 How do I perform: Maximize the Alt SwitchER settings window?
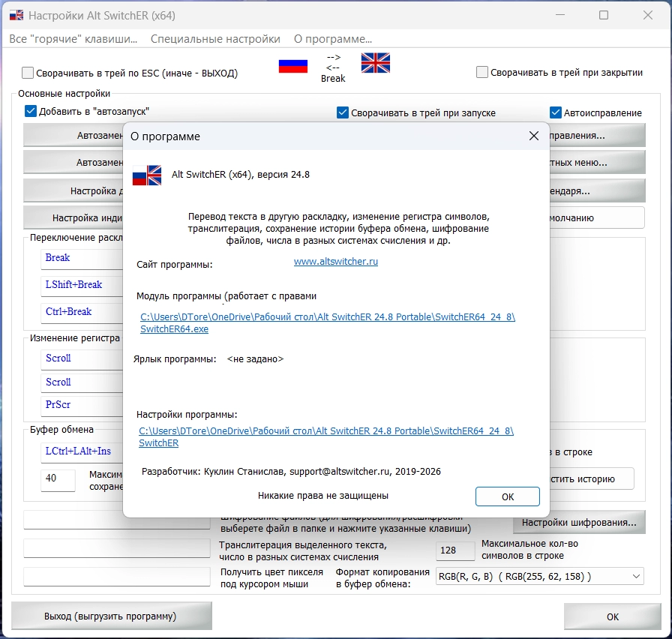tap(604, 16)
